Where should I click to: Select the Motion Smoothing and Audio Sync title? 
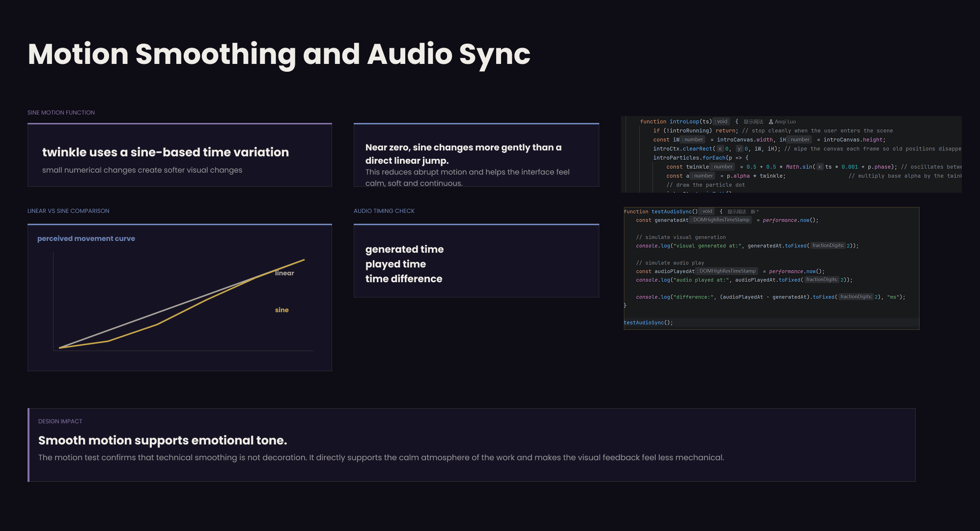[x=279, y=55]
